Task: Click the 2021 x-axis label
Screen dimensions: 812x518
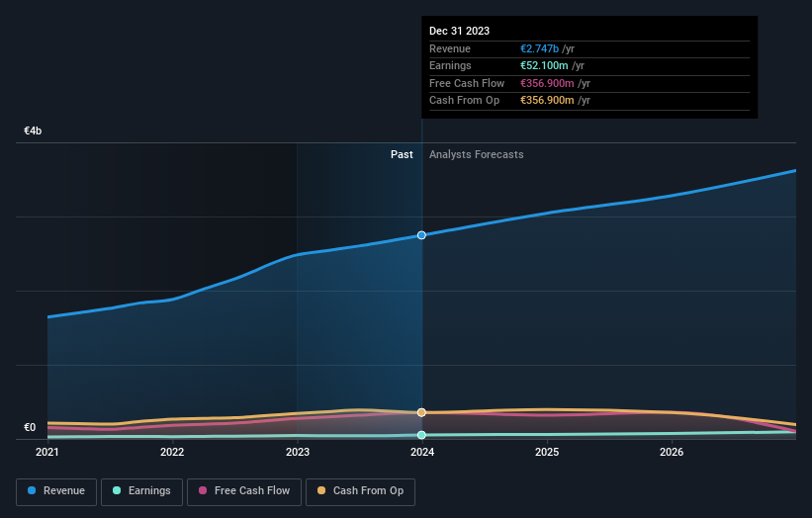Action: tap(47, 453)
